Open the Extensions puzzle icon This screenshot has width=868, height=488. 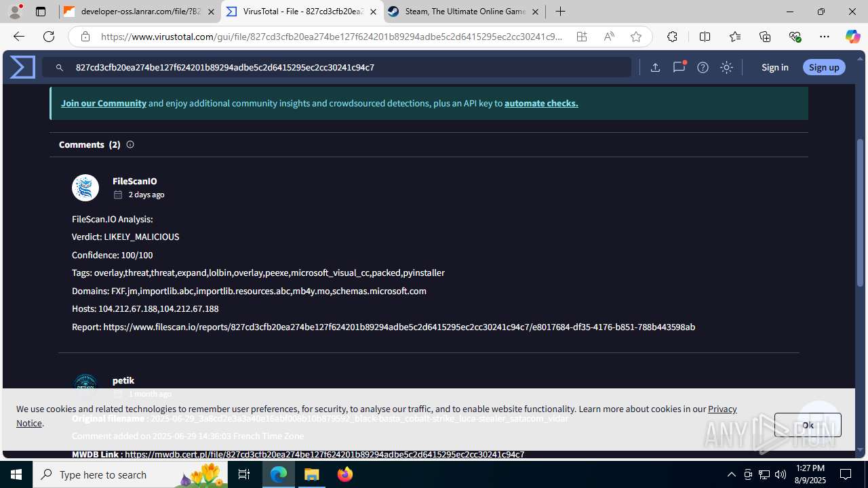[672, 37]
